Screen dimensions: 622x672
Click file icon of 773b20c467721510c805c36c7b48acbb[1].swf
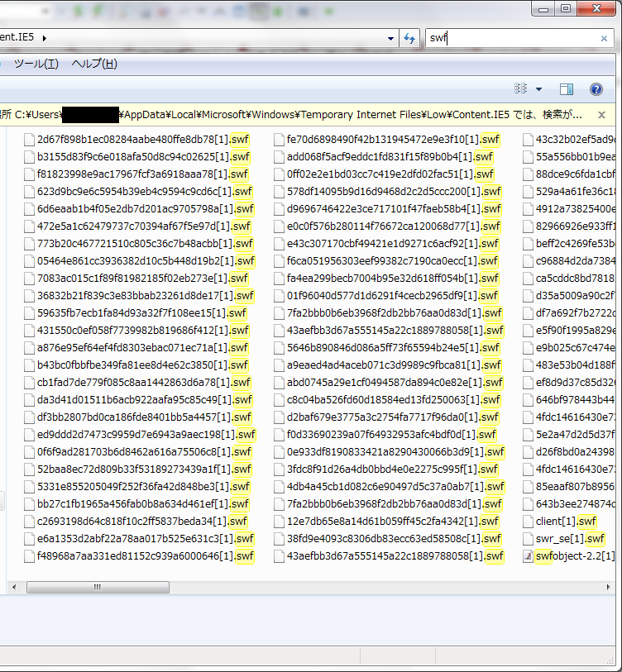pos(29,244)
